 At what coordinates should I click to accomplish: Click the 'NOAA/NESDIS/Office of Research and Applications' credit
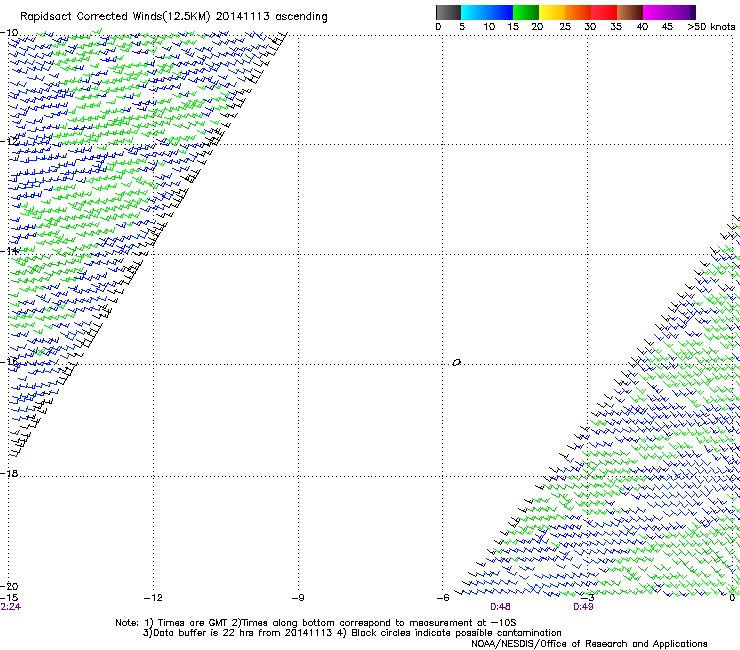click(x=589, y=644)
